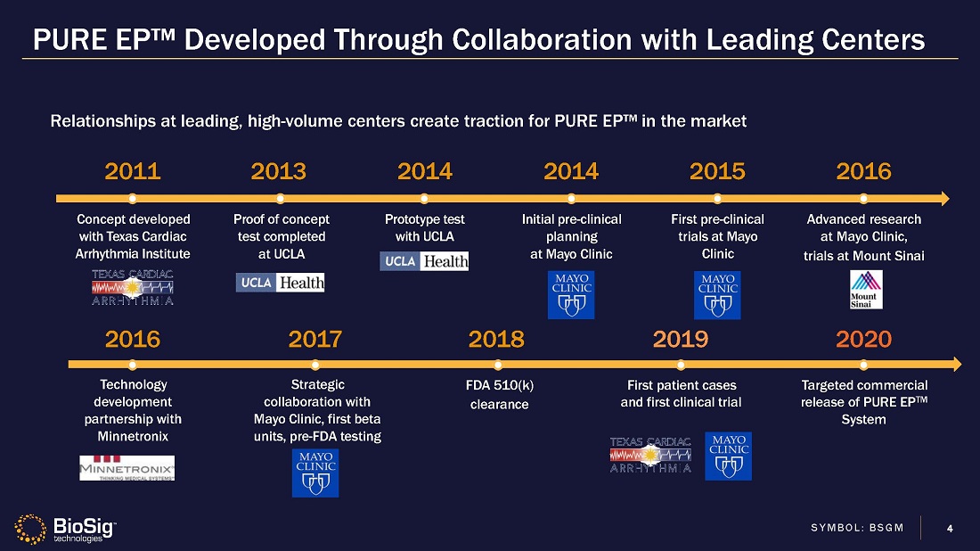Click the Texas Cardiac Arrhythmia logo under 2011
The image size is (980, 551).
click(x=133, y=287)
